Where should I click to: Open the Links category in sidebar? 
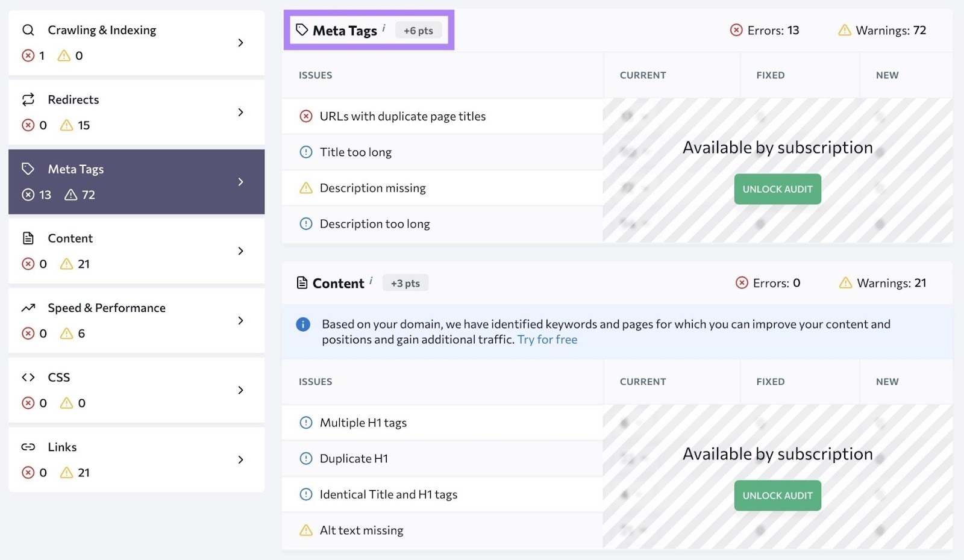136,459
